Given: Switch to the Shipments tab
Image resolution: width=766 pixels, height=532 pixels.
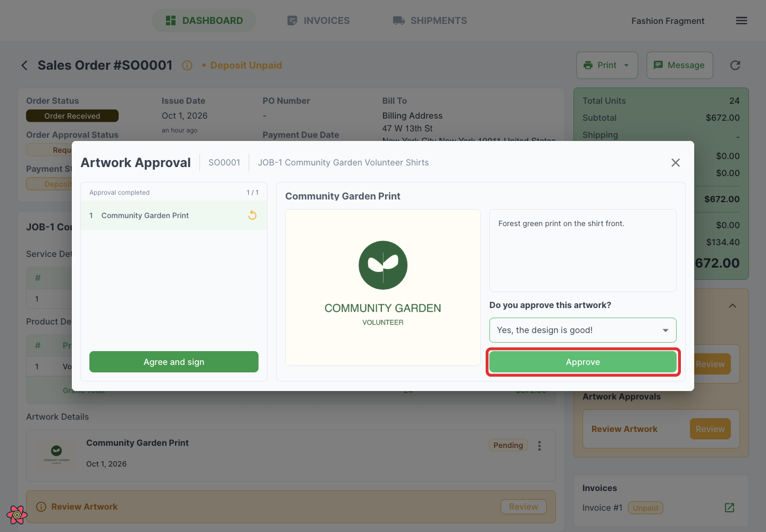Looking at the screenshot, I should [430, 21].
